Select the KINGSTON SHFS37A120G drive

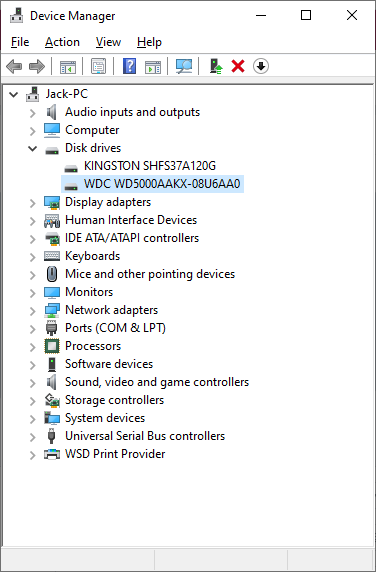[150, 166]
